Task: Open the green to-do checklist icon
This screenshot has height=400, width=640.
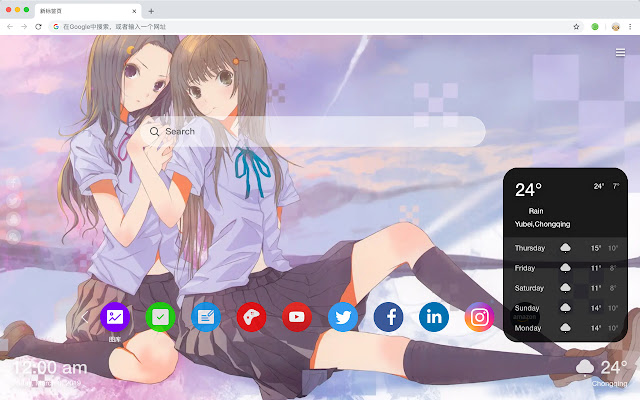Action: pyautogui.click(x=160, y=317)
